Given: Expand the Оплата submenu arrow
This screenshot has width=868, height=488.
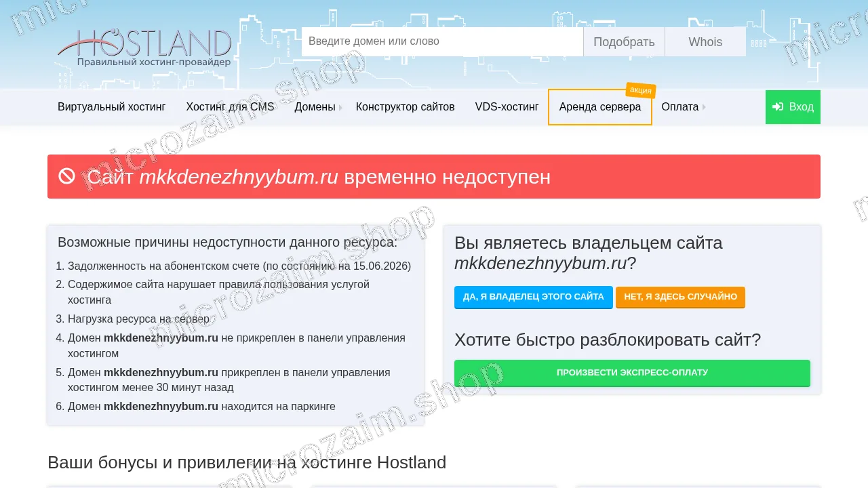Looking at the screenshot, I should tap(704, 107).
